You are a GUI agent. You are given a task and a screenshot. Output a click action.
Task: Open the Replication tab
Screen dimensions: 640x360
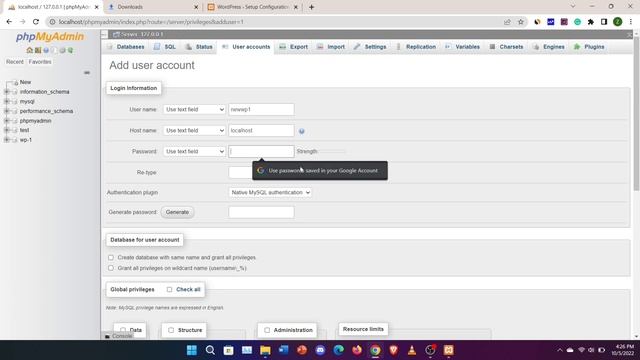click(416, 47)
